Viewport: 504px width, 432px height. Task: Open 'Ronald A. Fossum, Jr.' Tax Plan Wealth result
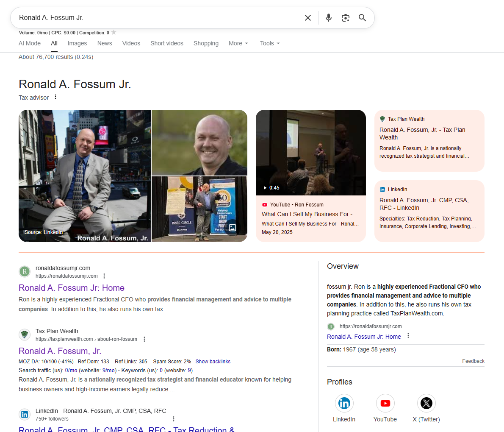coord(60,351)
